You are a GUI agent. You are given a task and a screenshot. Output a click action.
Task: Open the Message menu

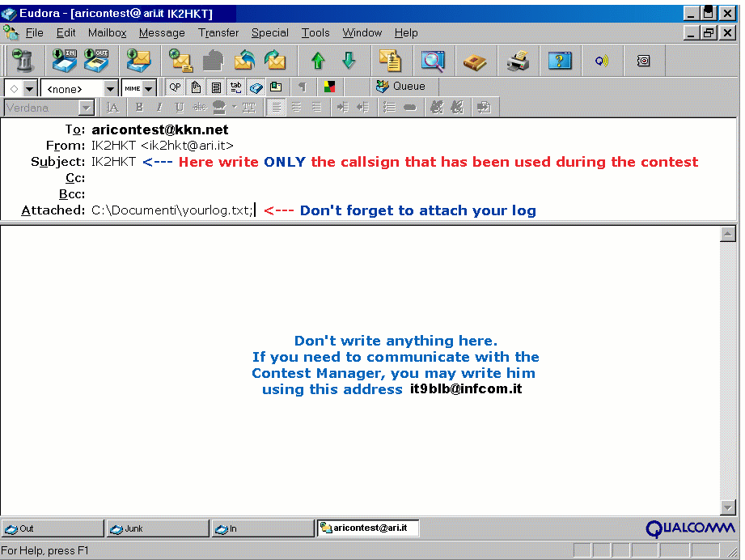click(162, 33)
